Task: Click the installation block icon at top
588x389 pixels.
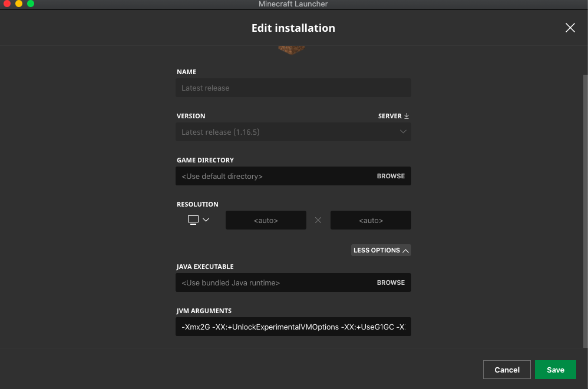Action: (x=292, y=51)
